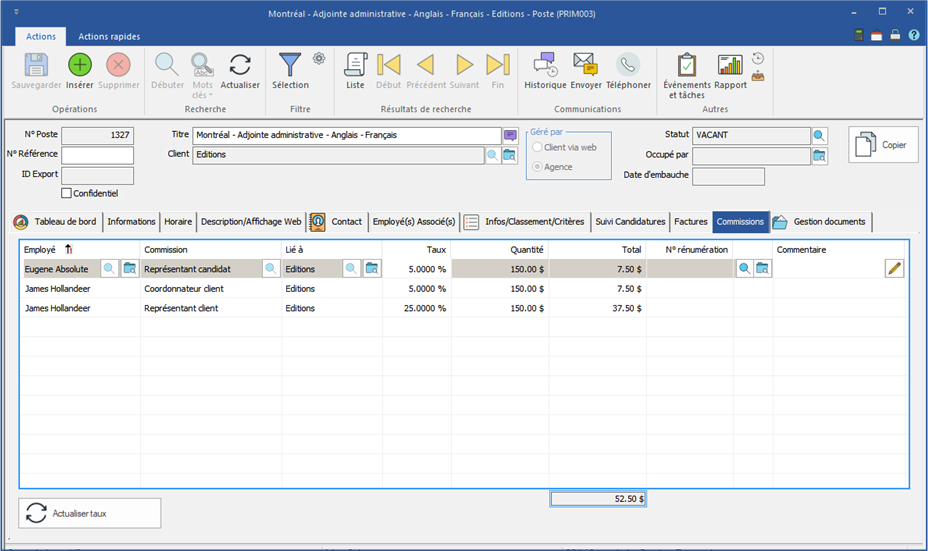This screenshot has width=928, height=551.
Task: Click the Liste results icon
Action: coord(355,66)
